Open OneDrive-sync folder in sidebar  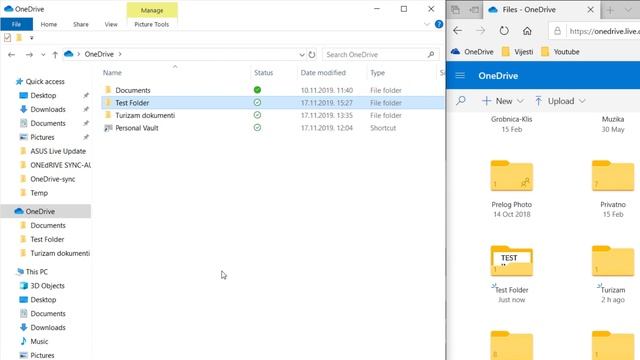pos(53,179)
